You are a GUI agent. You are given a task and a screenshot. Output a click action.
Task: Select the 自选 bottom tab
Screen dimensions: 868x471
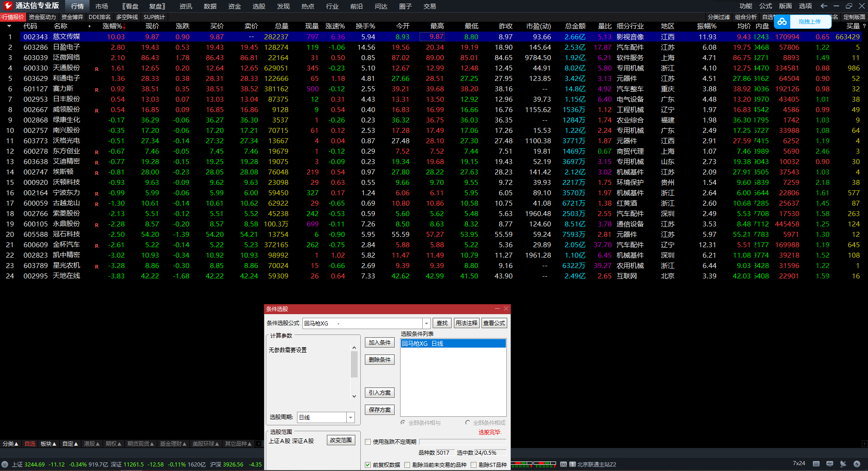coord(30,444)
